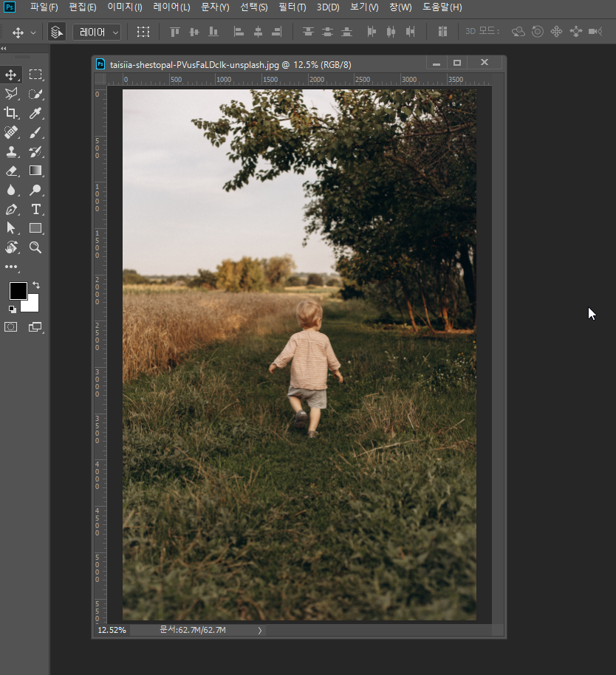Toggle Auto-Select in options bar
The height and width of the screenshot is (675, 616).
click(x=56, y=32)
